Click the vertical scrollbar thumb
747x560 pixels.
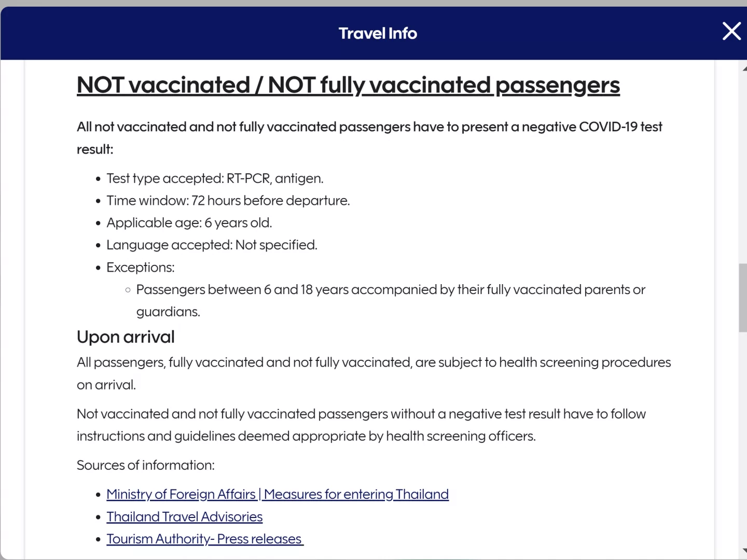click(743, 298)
